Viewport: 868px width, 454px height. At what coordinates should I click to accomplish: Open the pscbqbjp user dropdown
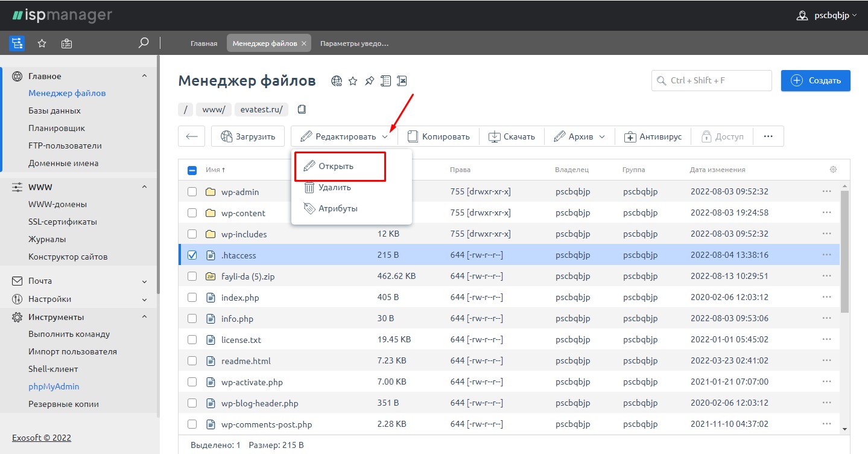click(835, 16)
